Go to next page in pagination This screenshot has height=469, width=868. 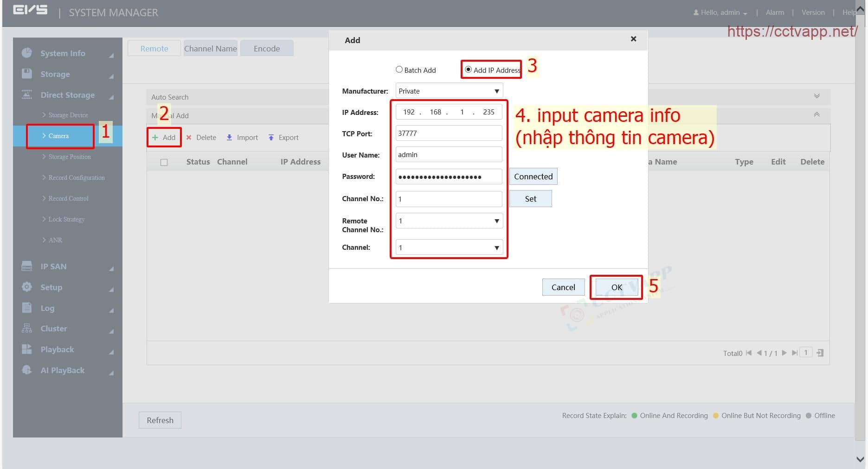click(784, 353)
